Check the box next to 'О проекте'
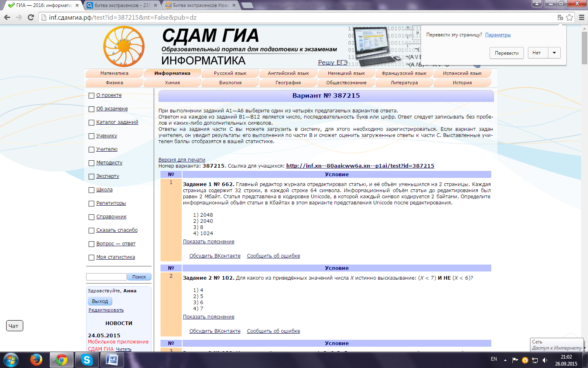This screenshot has width=588, height=368. tap(91, 96)
